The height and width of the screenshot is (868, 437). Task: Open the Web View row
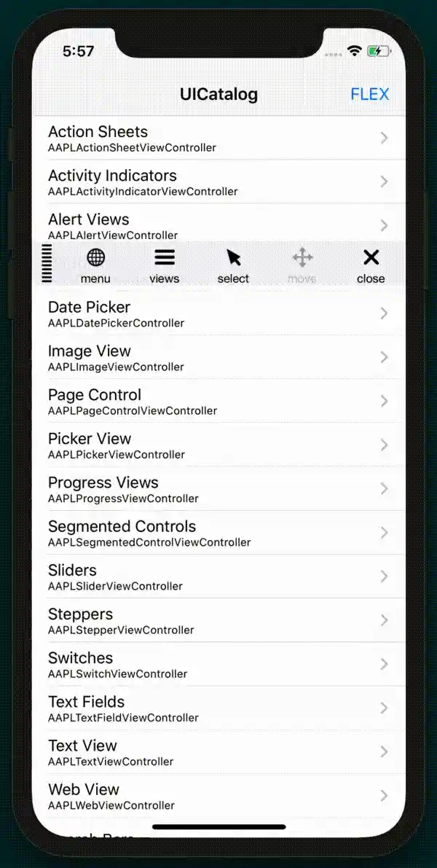point(220,796)
